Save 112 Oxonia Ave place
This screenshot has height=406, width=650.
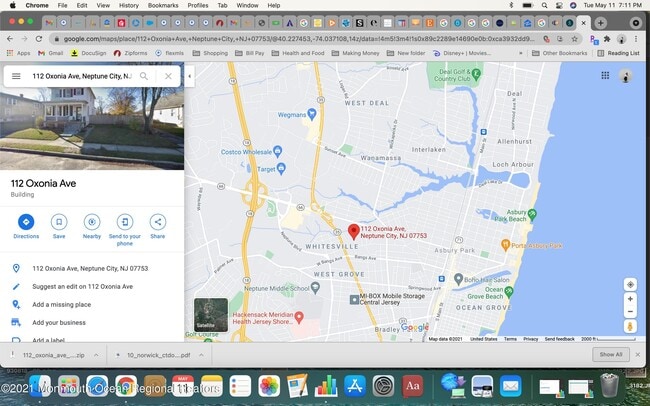click(x=59, y=222)
